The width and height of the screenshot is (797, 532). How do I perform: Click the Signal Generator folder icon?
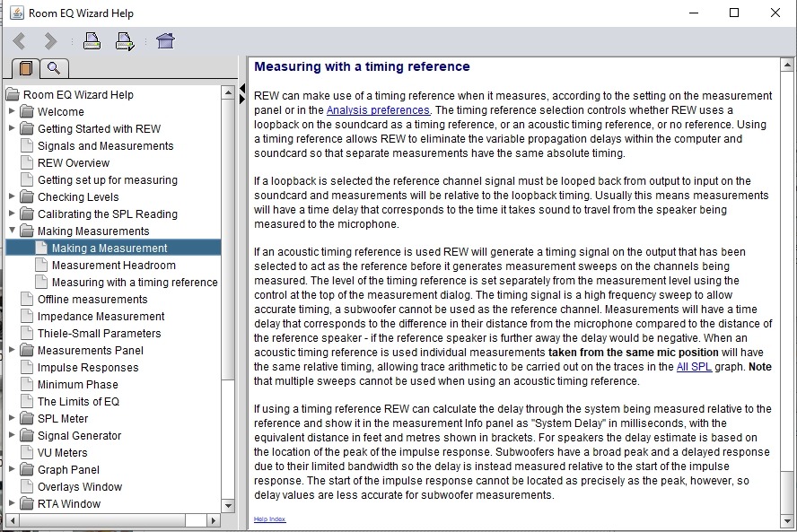tap(26, 435)
